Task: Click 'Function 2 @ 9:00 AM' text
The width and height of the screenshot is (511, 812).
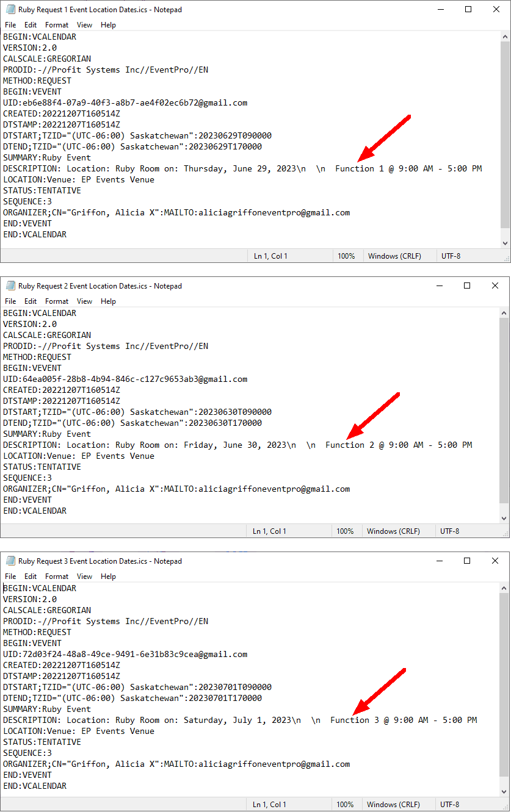Action: (374, 445)
